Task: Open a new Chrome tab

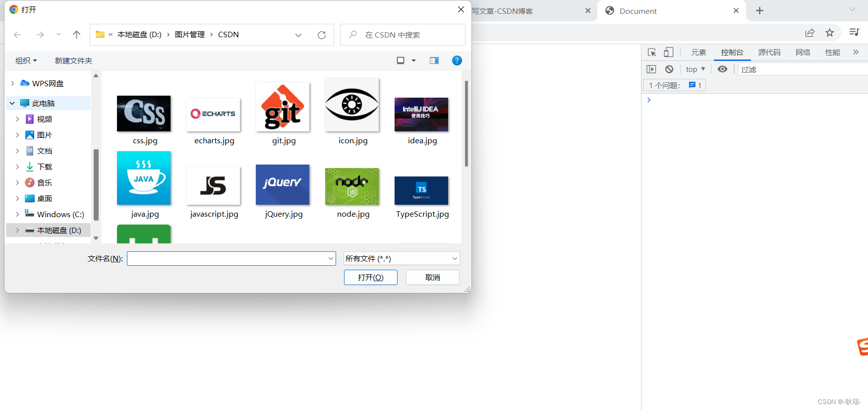Action: [759, 11]
